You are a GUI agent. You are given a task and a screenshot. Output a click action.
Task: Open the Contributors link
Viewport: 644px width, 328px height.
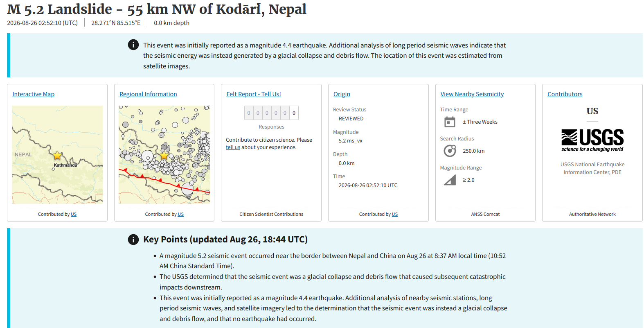pyautogui.click(x=565, y=94)
